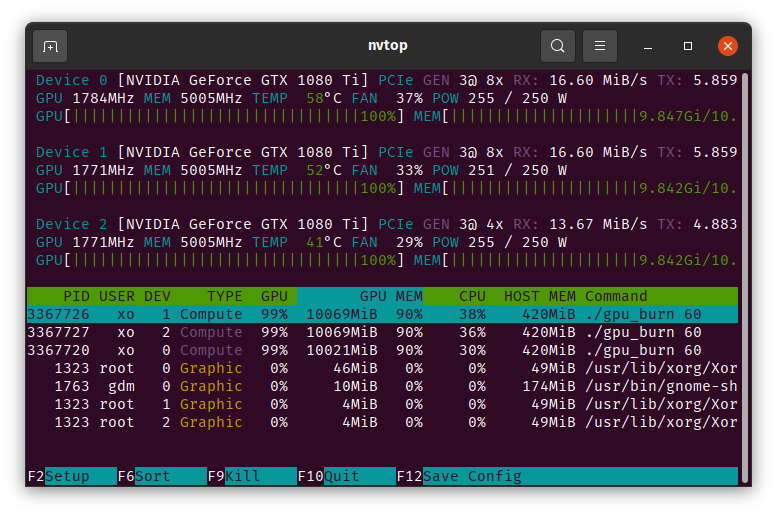Click the GPU MEM column header
The width and height of the screenshot is (777, 515).
pos(391,296)
